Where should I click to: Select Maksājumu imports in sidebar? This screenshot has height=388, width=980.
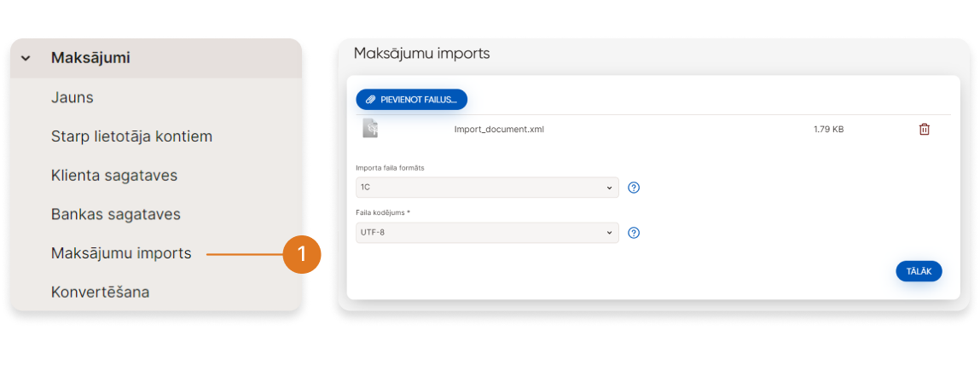[121, 253]
